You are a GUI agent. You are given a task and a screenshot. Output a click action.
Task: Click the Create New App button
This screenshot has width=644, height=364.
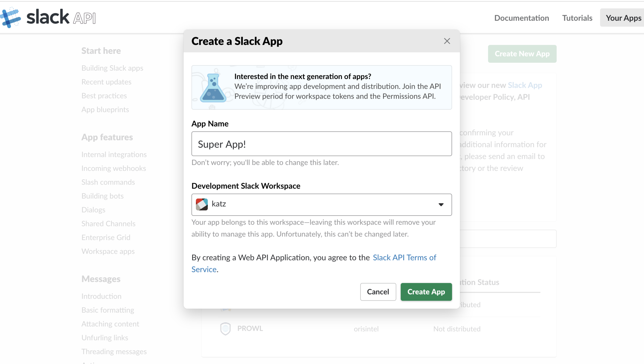(522, 54)
